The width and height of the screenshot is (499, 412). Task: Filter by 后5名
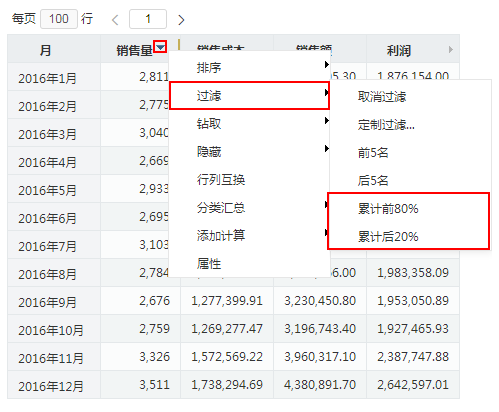(410, 181)
